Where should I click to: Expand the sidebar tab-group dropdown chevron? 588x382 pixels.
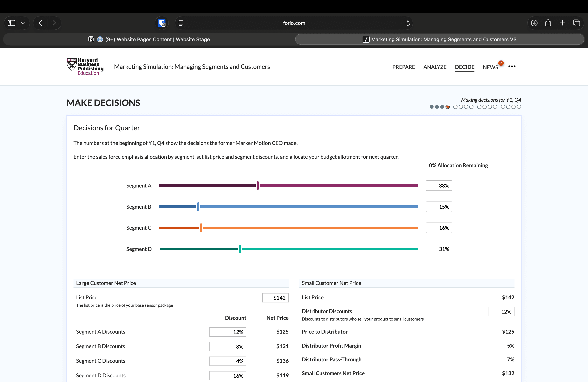tap(23, 23)
